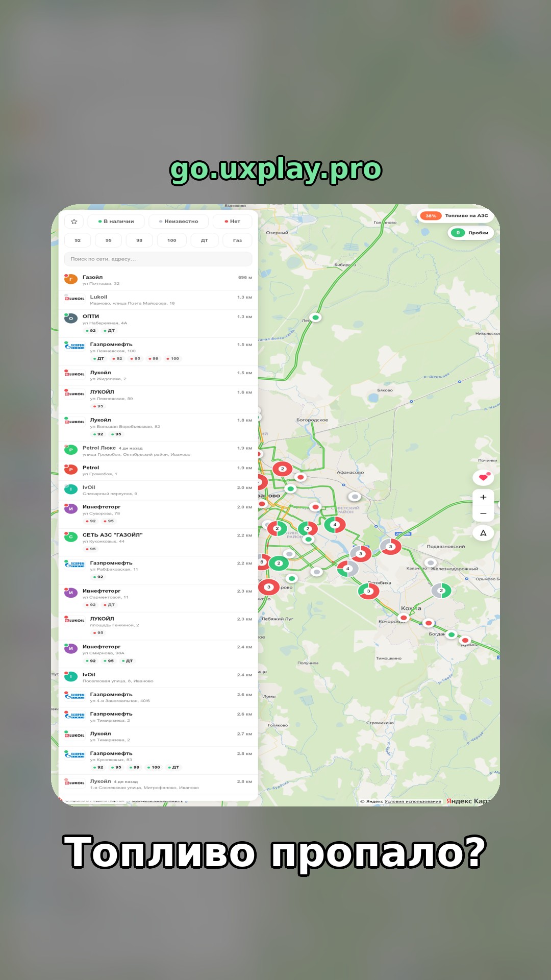
Task: Open Ивнефтеторг station on Смирнова, 98А
Action: [158, 654]
